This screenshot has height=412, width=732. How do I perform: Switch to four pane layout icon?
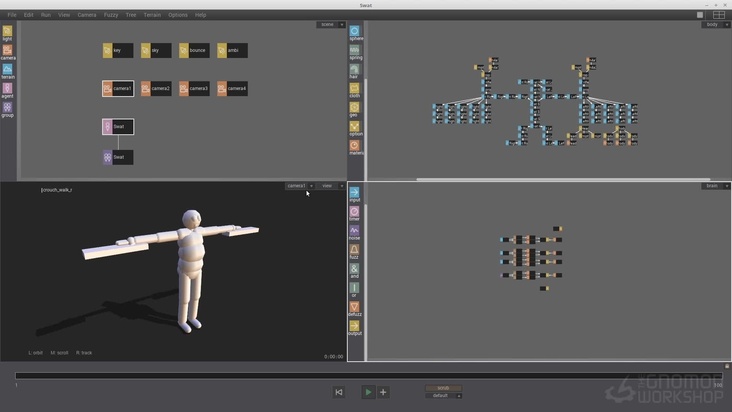tap(719, 15)
